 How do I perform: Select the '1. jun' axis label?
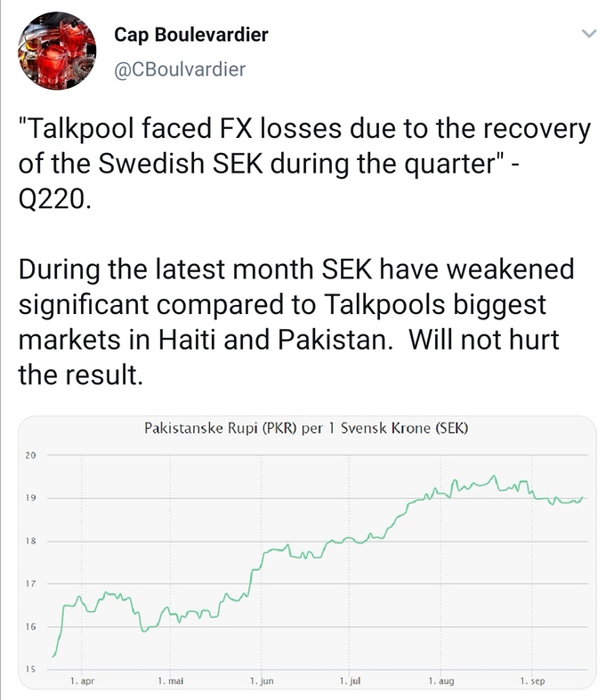tap(262, 680)
